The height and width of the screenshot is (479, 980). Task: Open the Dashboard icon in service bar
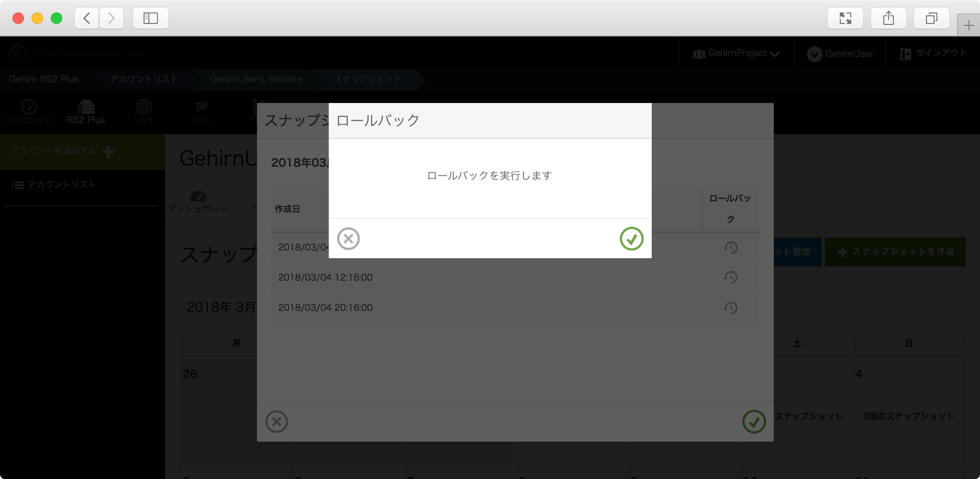pyautogui.click(x=29, y=112)
